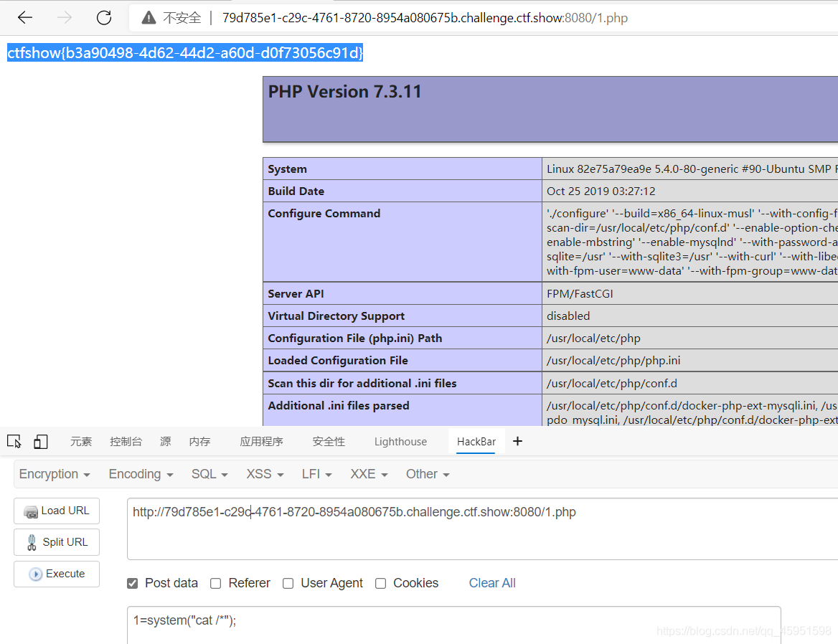838x644 pixels.
Task: Switch to the 安全性 tab
Action: tap(329, 442)
